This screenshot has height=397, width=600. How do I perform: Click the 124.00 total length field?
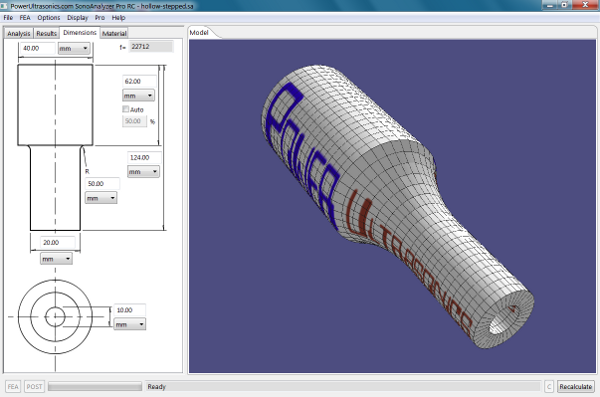[x=144, y=157]
